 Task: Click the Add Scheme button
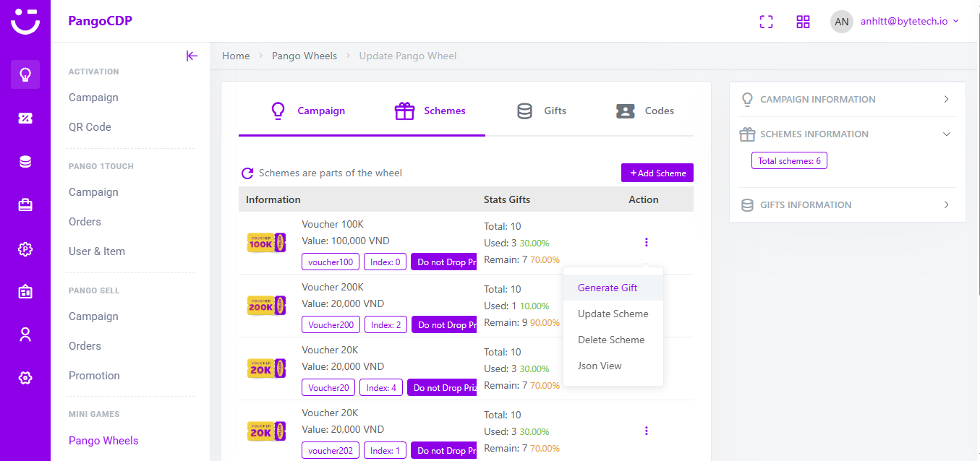point(657,173)
